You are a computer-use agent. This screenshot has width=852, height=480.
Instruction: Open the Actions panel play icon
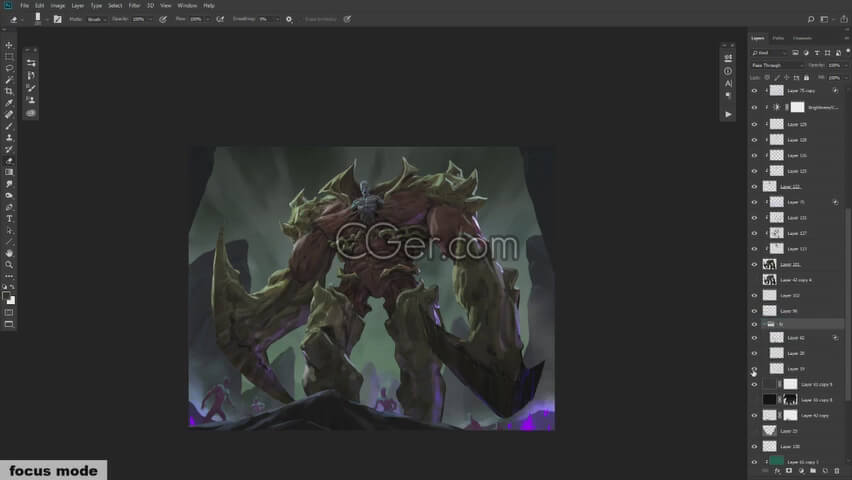pos(728,114)
